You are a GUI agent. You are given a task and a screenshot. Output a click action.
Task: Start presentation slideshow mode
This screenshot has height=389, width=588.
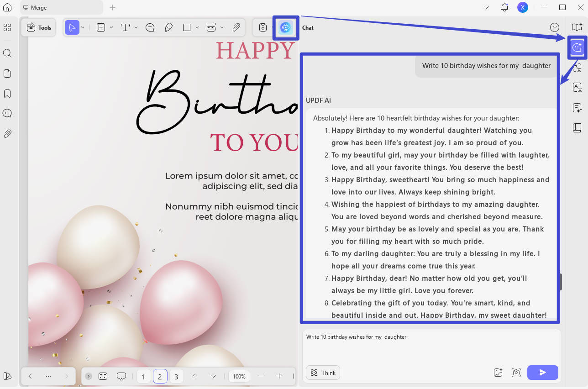tap(121, 376)
